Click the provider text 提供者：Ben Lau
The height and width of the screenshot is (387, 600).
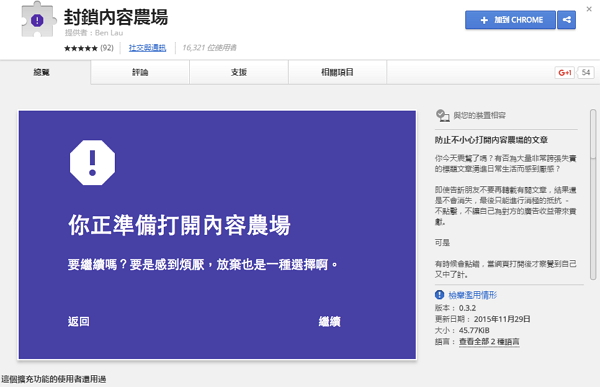tap(94, 33)
